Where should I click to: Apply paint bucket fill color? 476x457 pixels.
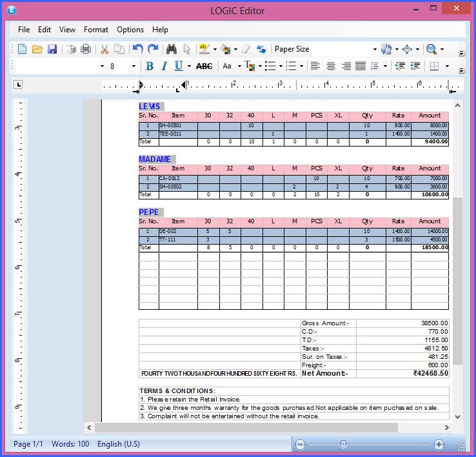click(225, 49)
